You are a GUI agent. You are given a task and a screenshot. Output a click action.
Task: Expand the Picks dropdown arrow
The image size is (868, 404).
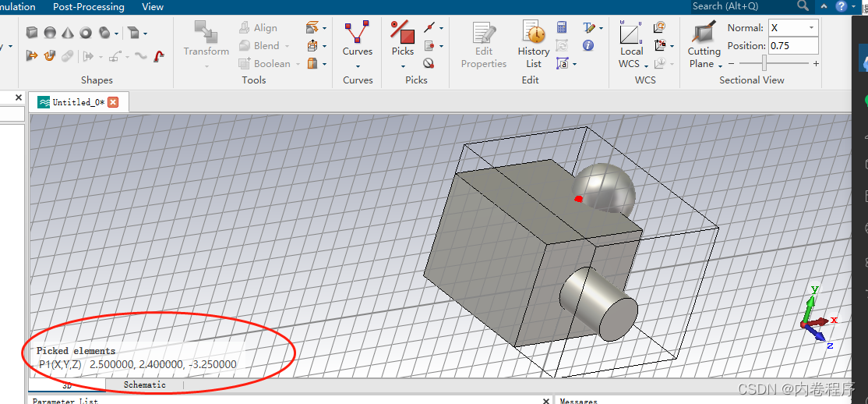point(403,66)
